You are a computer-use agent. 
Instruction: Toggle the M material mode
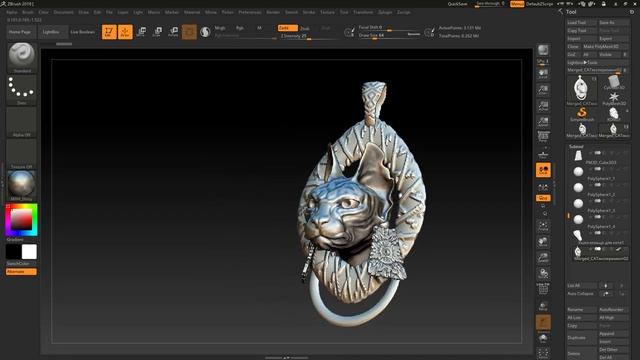[x=259, y=28]
